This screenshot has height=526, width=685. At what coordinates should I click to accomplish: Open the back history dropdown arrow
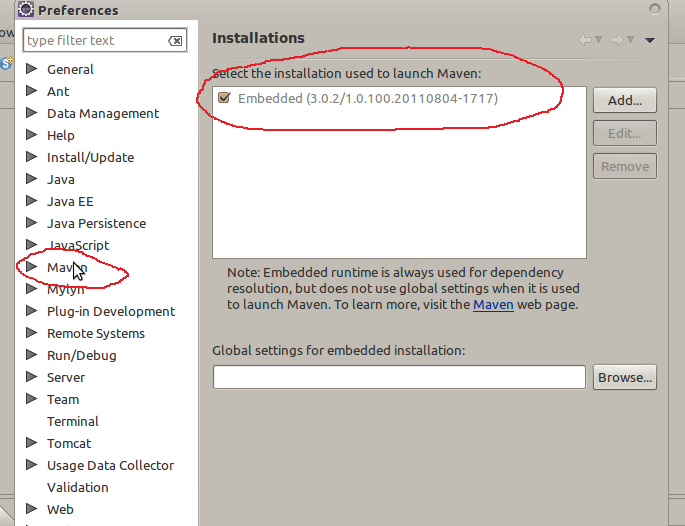[599, 40]
